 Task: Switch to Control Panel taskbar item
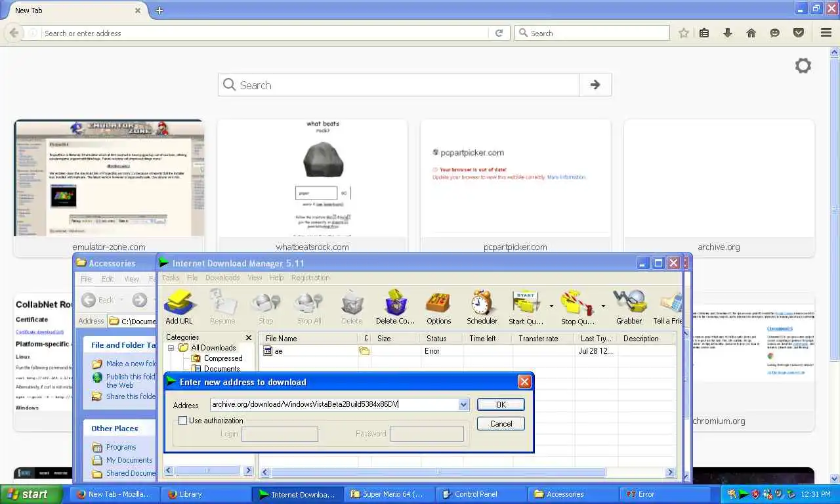[x=481, y=494]
